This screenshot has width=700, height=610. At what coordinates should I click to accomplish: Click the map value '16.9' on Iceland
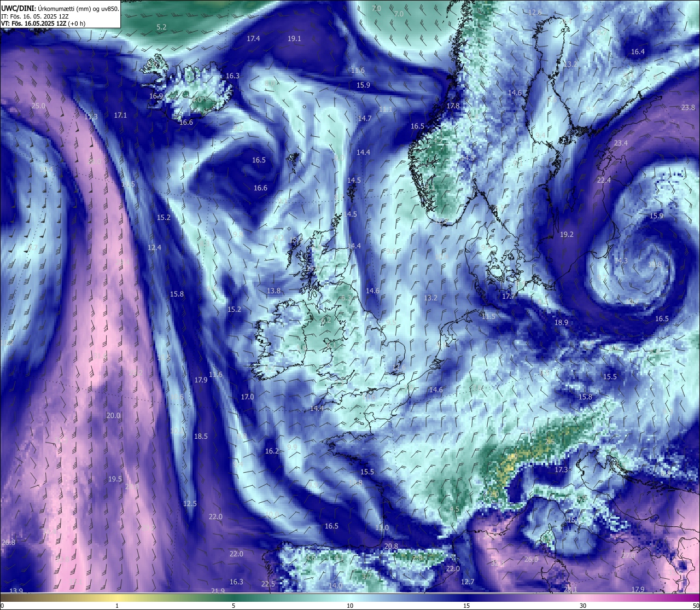pos(156,96)
